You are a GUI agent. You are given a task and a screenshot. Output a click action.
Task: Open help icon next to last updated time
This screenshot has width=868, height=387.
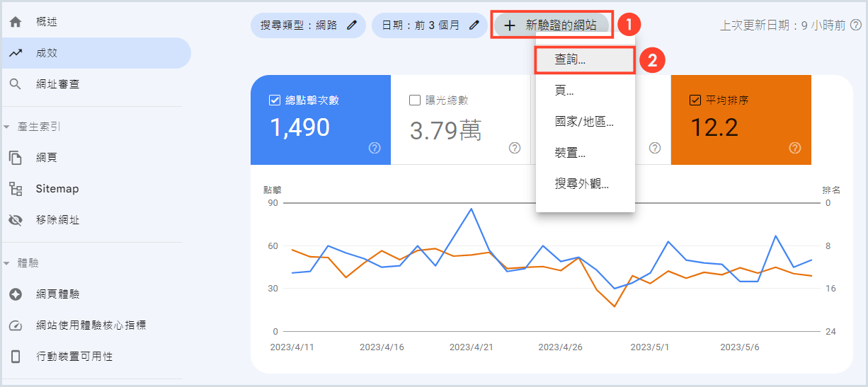coord(855,25)
